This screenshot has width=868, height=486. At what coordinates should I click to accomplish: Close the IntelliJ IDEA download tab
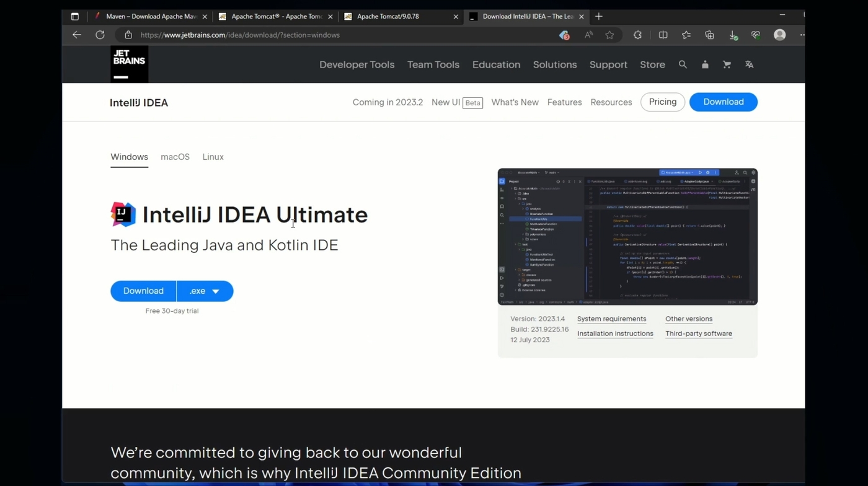click(582, 17)
